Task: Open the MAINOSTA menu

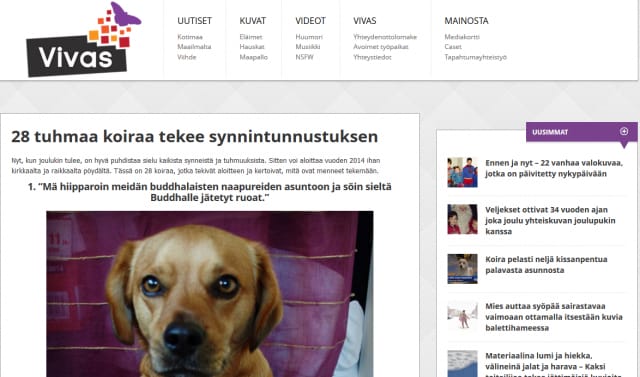Action: [x=466, y=21]
